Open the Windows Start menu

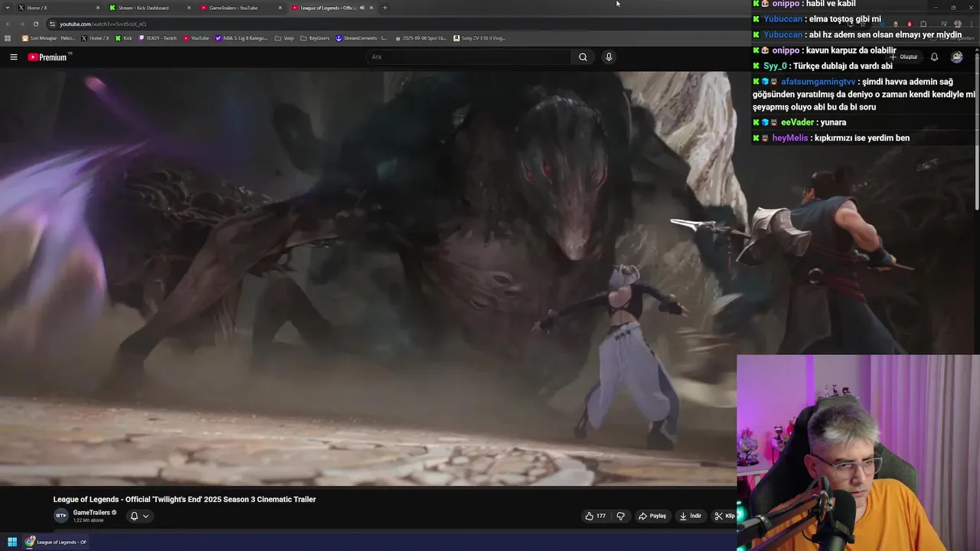click(12, 542)
